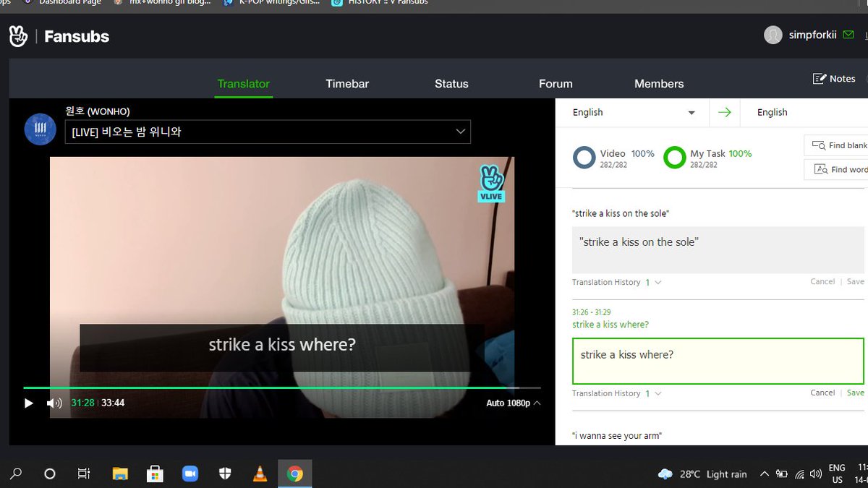Save the "strike a kiss where?" translation
Screen dimensions: 868x488
(856, 393)
